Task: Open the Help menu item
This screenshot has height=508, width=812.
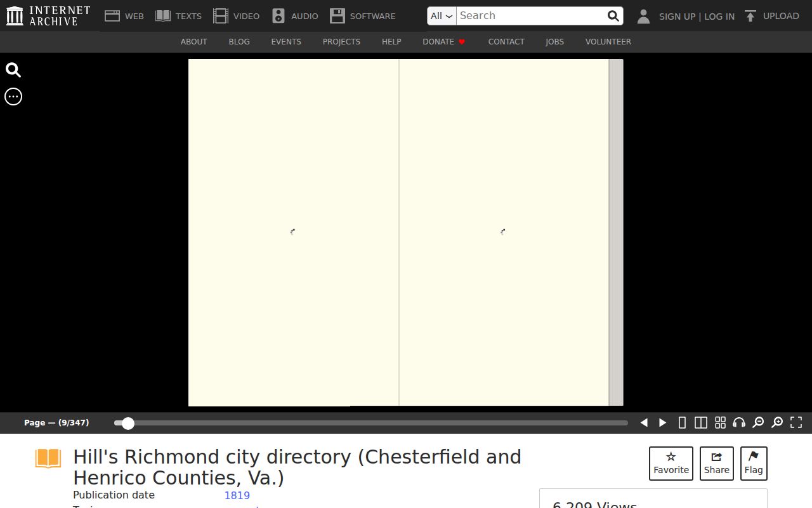Action: 391,42
